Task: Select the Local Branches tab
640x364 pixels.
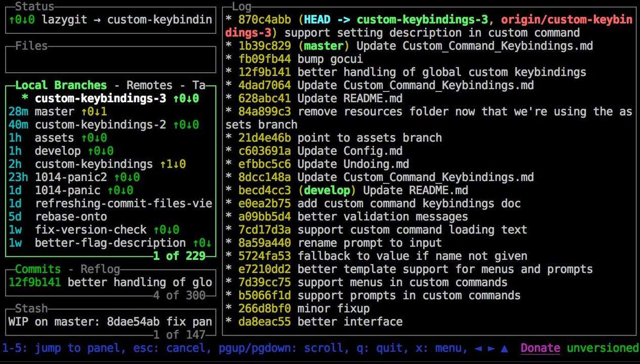Action: click(60, 85)
